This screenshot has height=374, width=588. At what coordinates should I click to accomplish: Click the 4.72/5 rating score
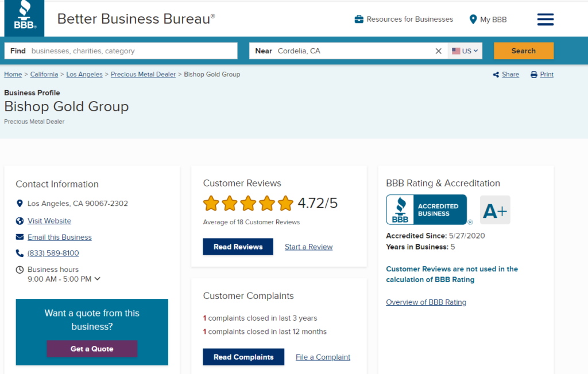(x=318, y=203)
